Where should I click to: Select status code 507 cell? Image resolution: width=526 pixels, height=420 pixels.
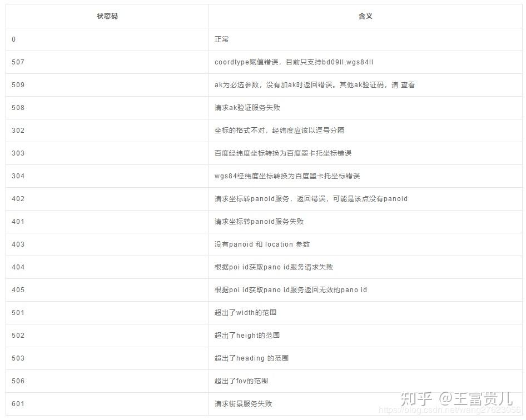click(107, 62)
